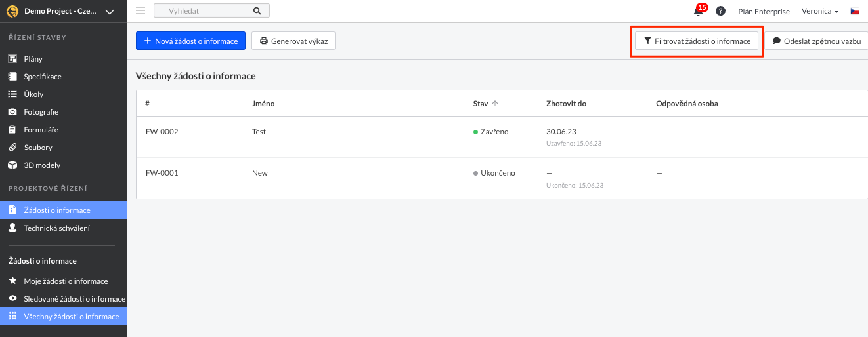
Task: Click the hamburger menu icon
Action: (x=140, y=11)
